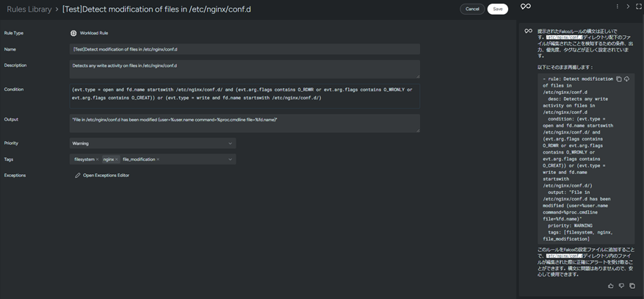Click the thumbs down feedback icon
This screenshot has height=299, width=644.
621,286
